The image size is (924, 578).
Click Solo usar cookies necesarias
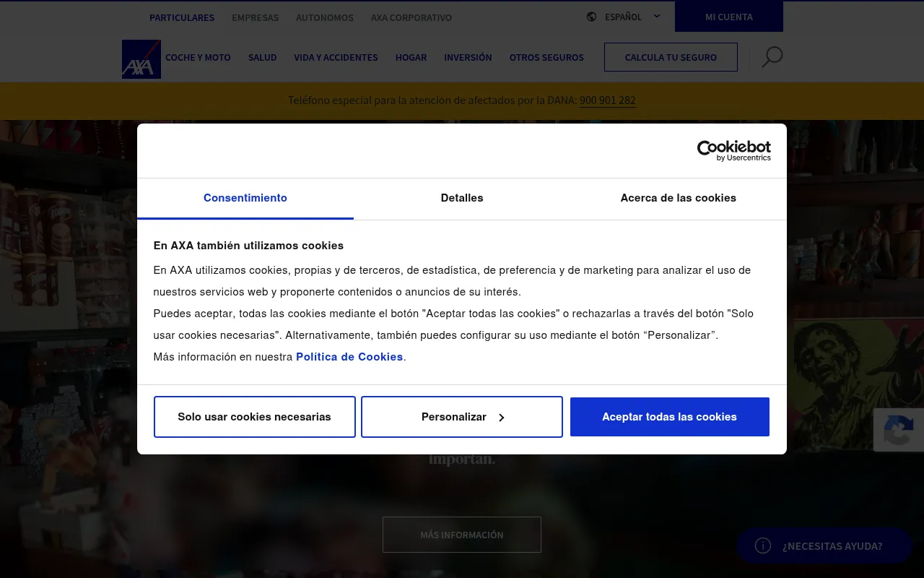tap(255, 417)
